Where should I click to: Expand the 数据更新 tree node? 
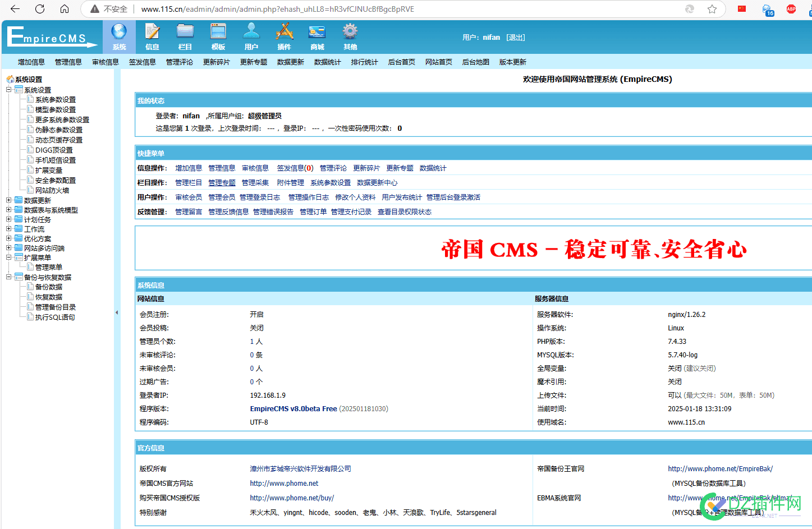tap(9, 200)
